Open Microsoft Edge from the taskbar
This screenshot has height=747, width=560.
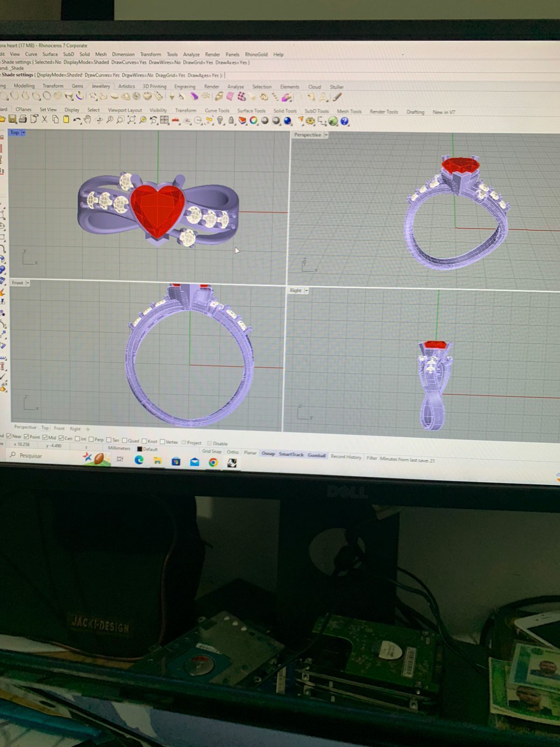tap(139, 460)
